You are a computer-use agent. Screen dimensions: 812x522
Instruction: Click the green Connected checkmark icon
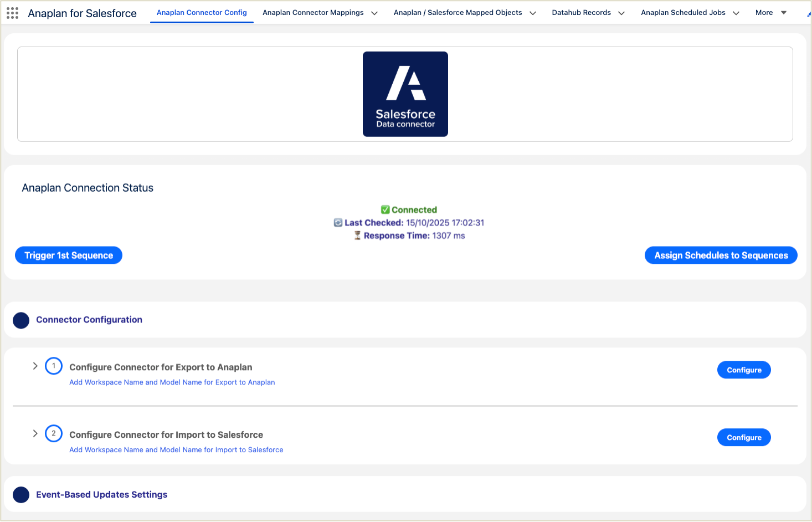386,209
